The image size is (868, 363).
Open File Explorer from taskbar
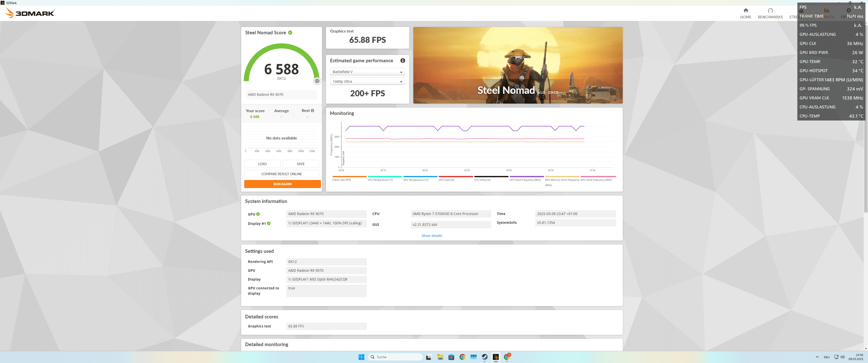tap(440, 357)
